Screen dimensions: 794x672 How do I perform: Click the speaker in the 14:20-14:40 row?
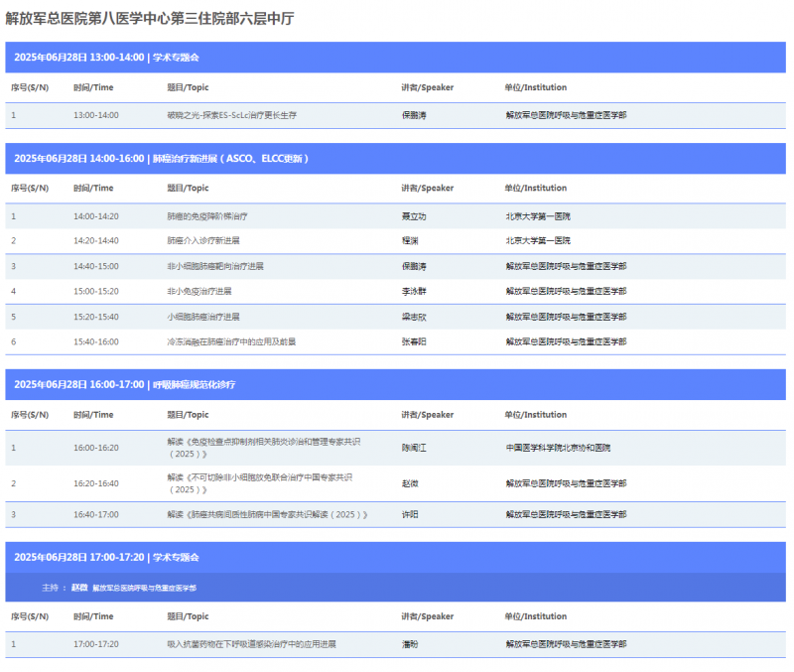410,241
